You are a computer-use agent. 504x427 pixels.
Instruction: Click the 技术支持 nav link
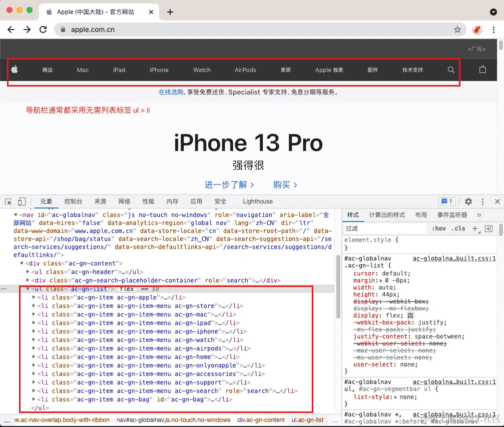(412, 70)
